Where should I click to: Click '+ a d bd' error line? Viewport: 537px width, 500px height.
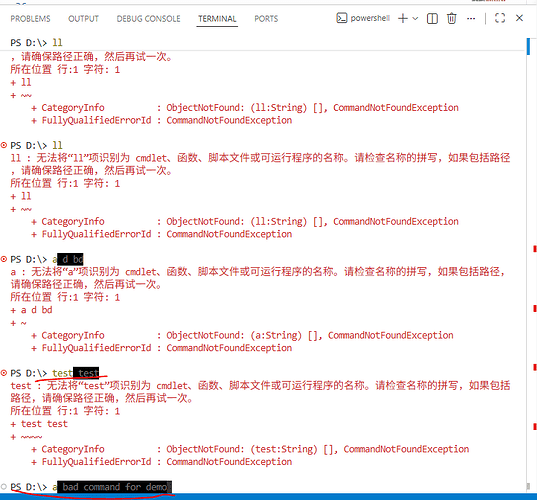[31, 310]
